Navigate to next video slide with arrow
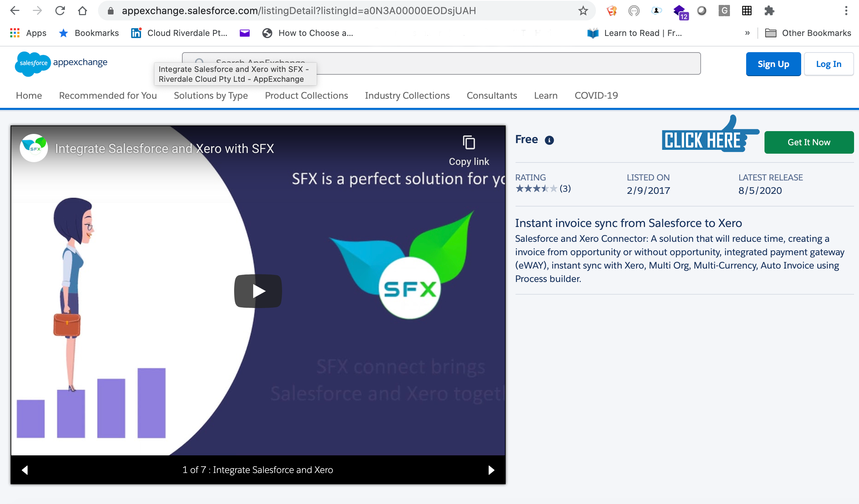Viewport: 859px width, 504px height. 491,470
